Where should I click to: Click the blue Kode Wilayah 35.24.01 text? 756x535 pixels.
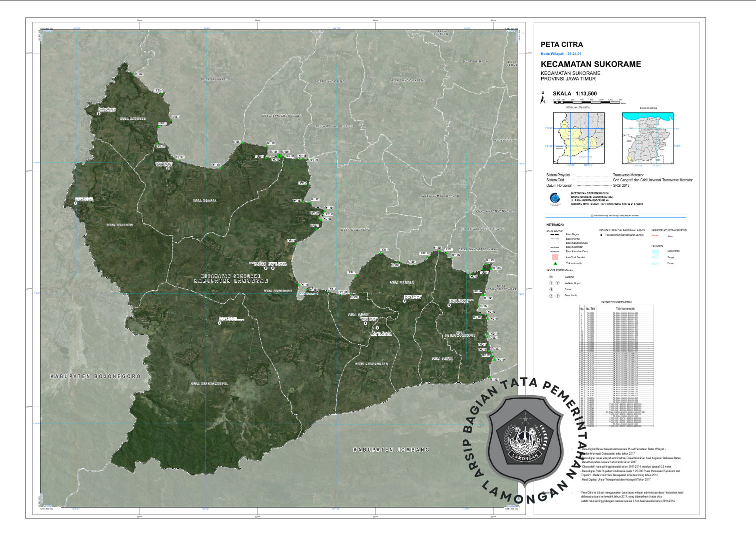click(x=561, y=53)
